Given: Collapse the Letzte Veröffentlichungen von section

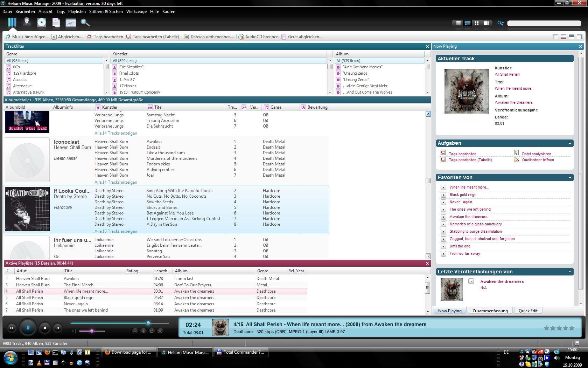Looking at the screenshot, I should [x=570, y=272].
